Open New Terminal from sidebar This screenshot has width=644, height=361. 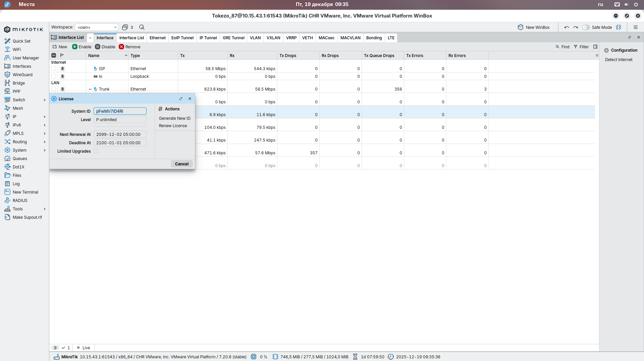(25, 192)
